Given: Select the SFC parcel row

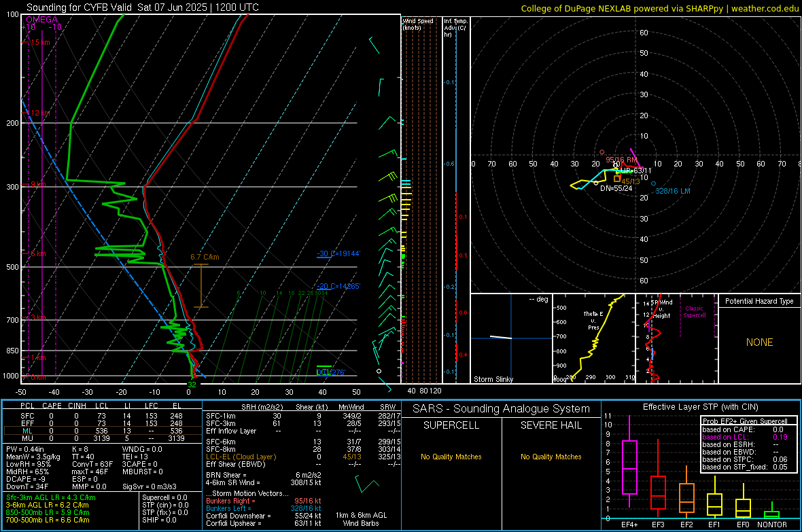Looking at the screenshot, I should 101,416.
